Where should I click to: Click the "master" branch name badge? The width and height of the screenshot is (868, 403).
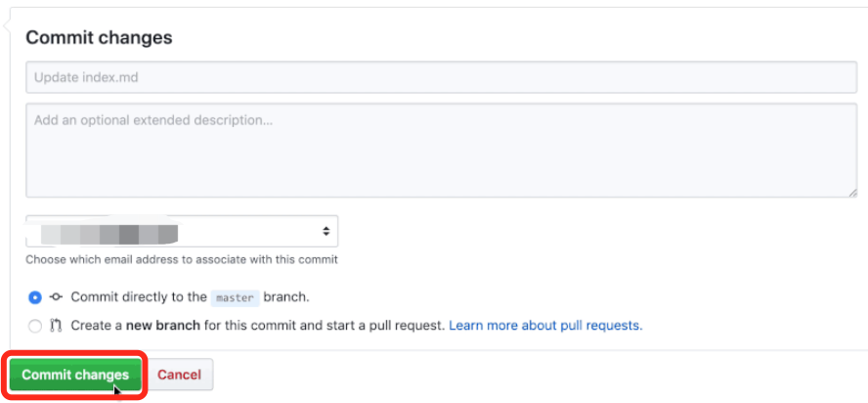coord(235,297)
